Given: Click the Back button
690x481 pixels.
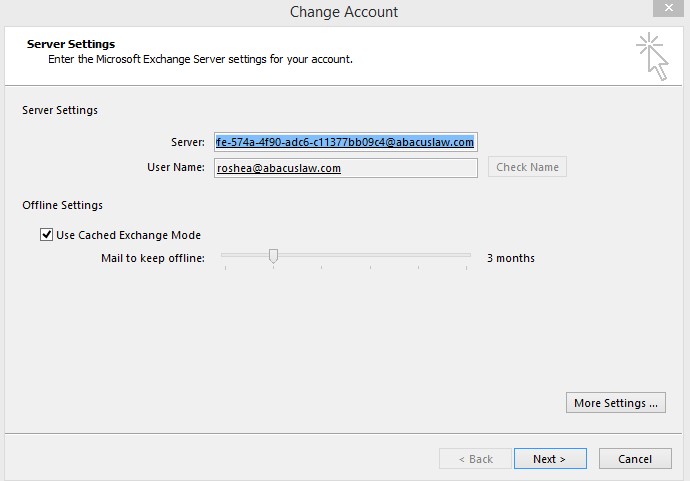Looking at the screenshot, I should (x=475, y=459).
